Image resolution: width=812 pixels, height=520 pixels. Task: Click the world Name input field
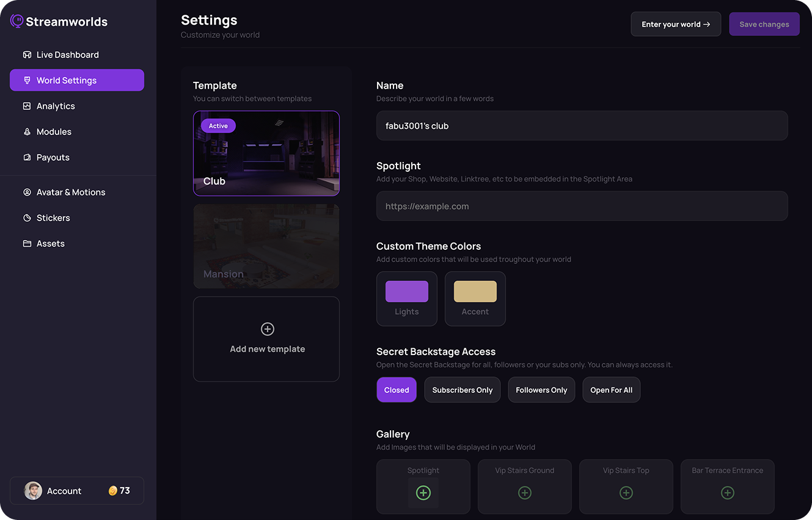click(x=582, y=125)
